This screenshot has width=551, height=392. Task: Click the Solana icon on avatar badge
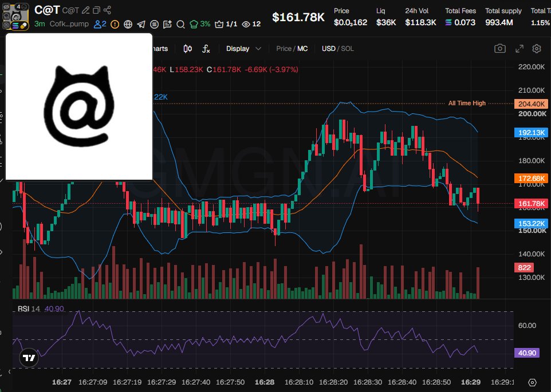click(x=15, y=26)
